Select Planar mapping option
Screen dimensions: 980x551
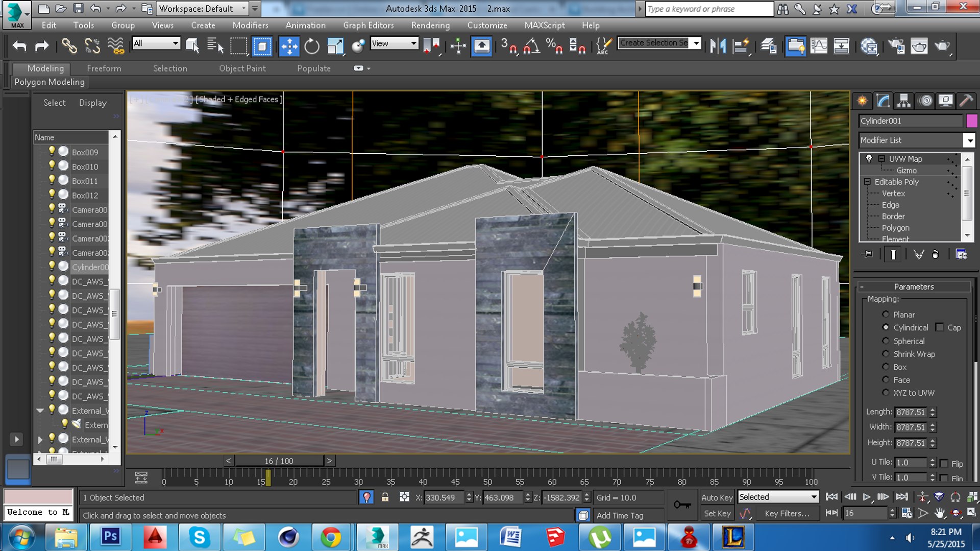886,315
